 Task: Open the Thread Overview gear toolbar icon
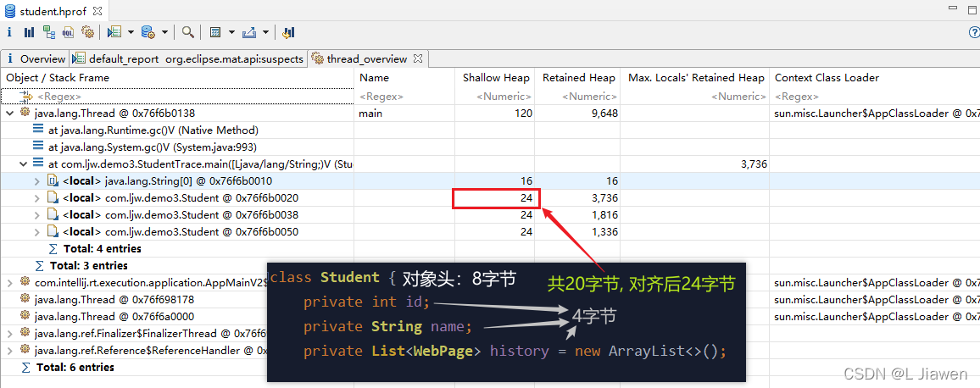(x=87, y=32)
